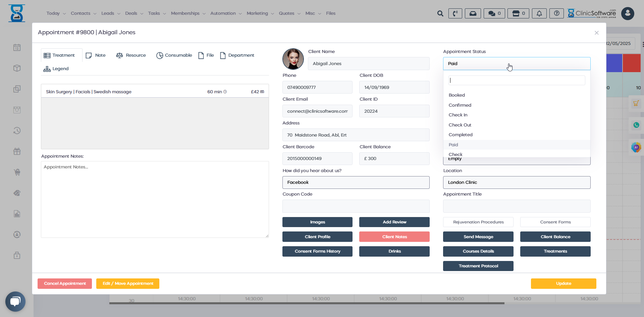Click Cancel Appointment
644x317 pixels.
point(64,283)
